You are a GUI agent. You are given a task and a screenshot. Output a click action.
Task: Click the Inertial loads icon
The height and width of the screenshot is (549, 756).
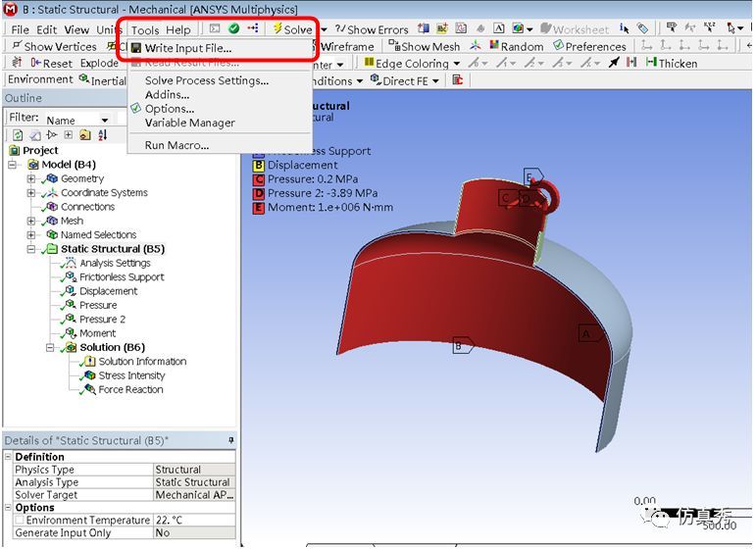[x=84, y=78]
